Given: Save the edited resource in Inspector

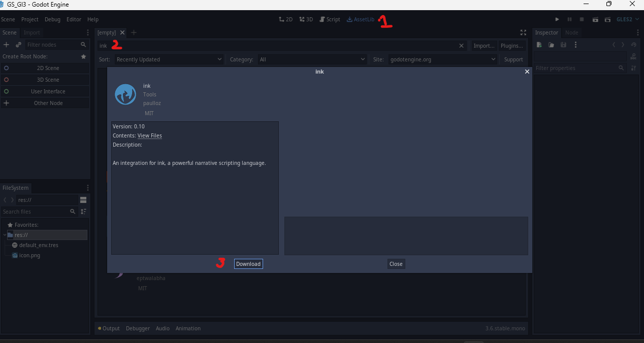Looking at the screenshot, I should coord(563,45).
